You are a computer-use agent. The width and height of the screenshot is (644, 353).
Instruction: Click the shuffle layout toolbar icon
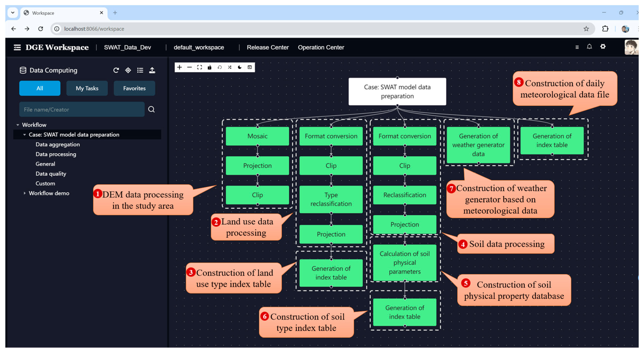[229, 67]
